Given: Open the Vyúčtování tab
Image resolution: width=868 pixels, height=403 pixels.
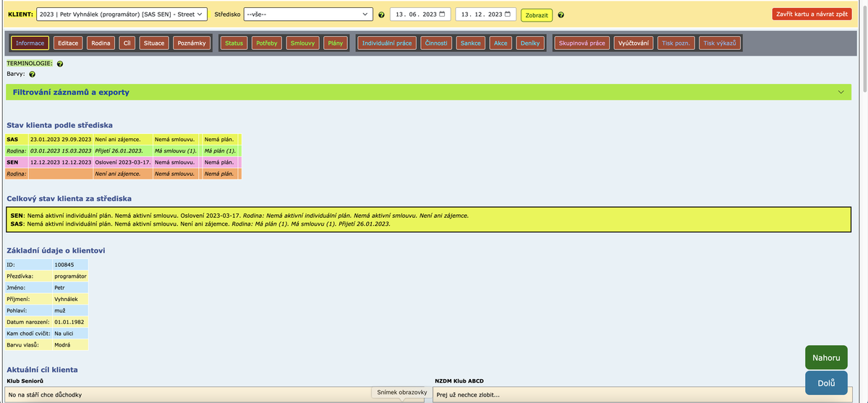Looking at the screenshot, I should pyautogui.click(x=634, y=43).
